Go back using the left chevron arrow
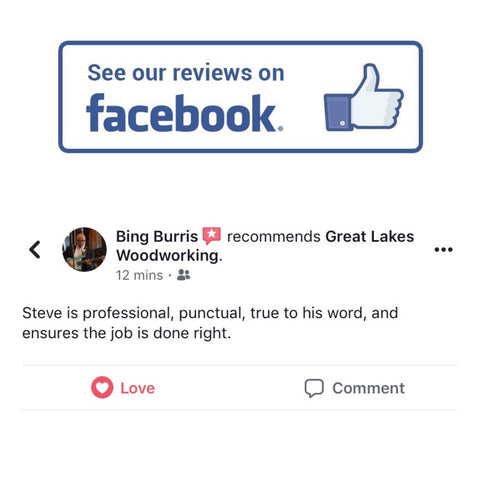This screenshot has width=480, height=480. (35, 250)
